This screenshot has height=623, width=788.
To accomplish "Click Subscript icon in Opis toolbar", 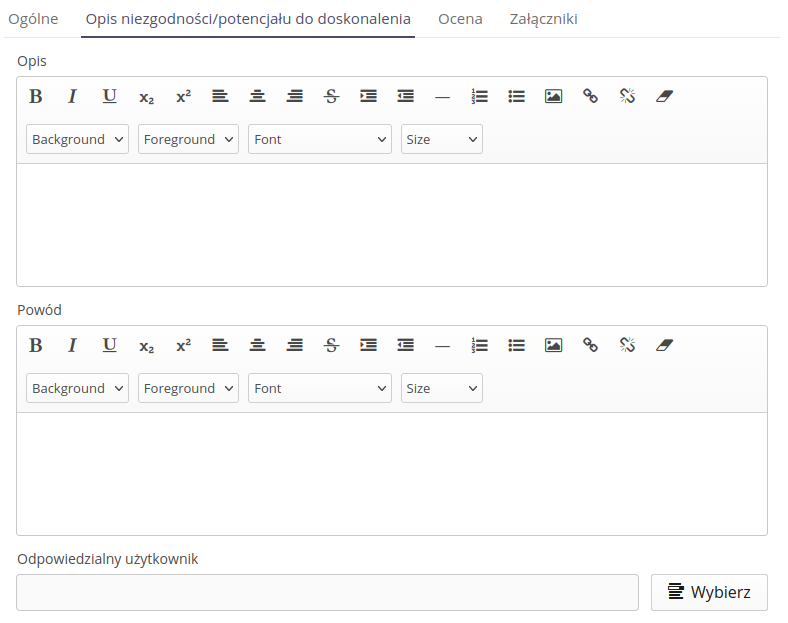I will 146,97.
